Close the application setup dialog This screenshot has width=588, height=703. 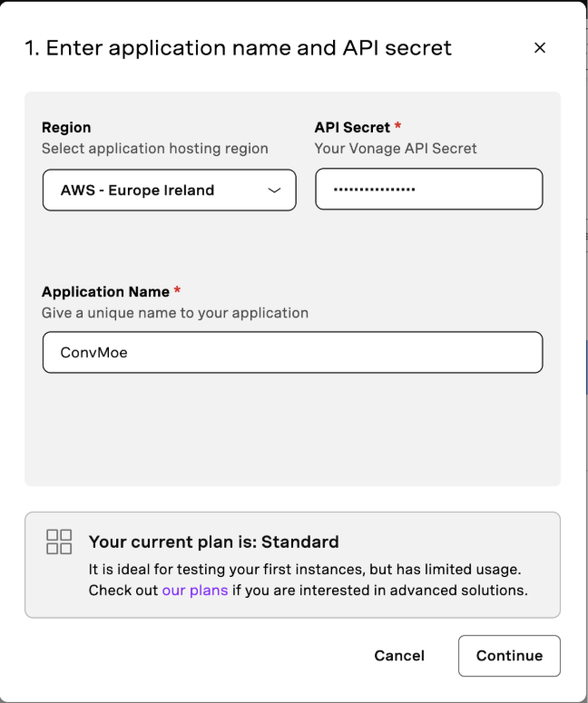tap(540, 47)
